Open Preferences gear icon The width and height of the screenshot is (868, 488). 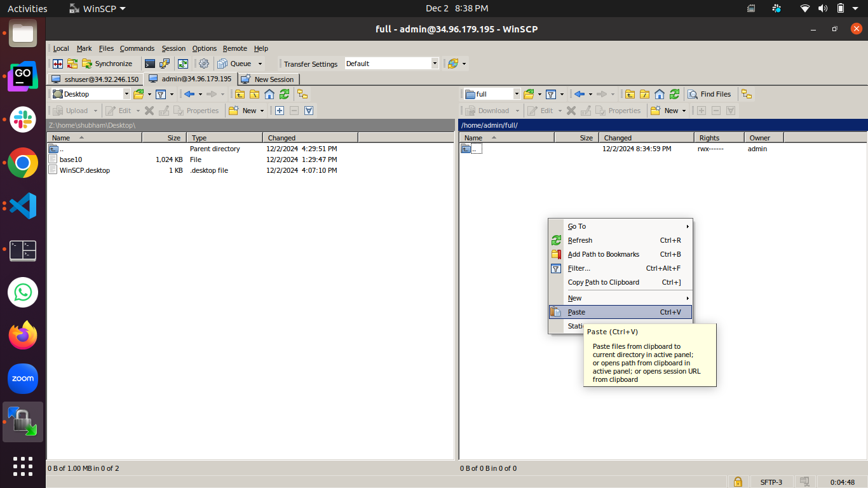tap(204, 64)
